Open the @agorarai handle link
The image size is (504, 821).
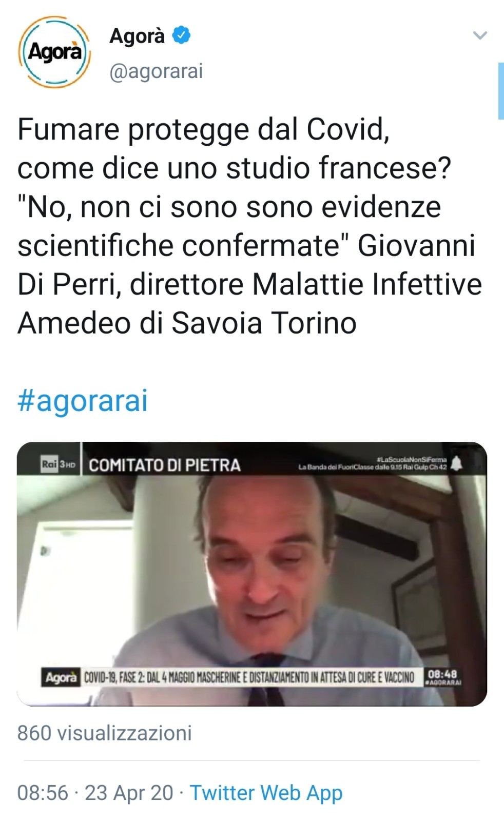pyautogui.click(x=156, y=71)
